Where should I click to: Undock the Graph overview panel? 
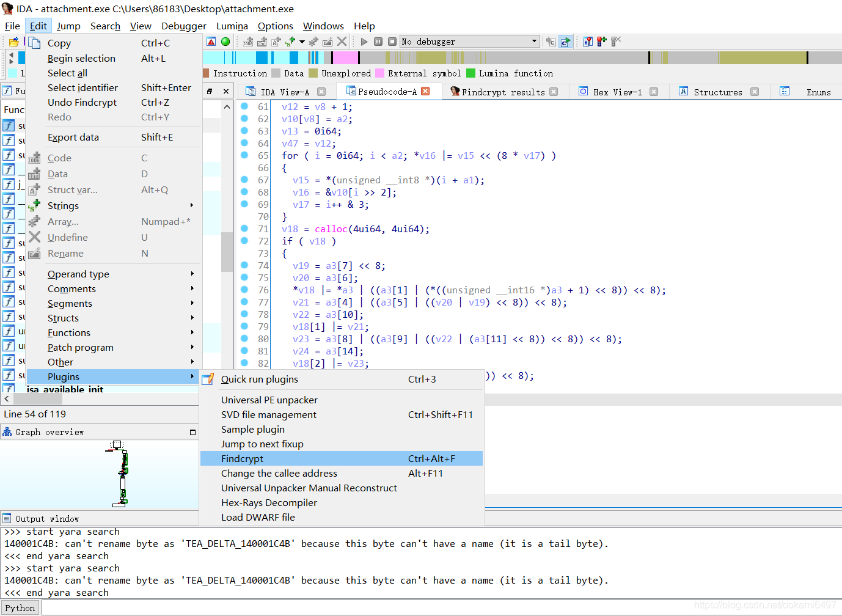192,432
